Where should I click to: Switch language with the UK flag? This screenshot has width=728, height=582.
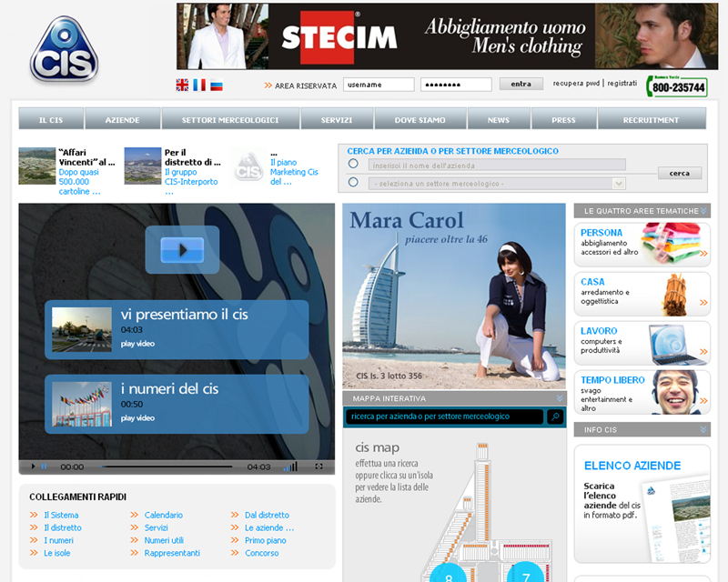[x=183, y=85]
